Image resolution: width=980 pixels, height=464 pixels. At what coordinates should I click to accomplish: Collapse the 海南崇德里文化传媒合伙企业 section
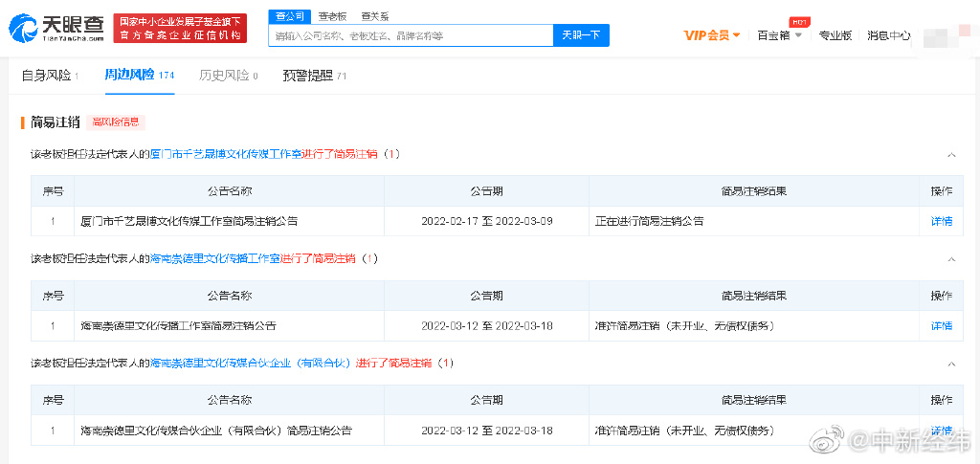[951, 364]
